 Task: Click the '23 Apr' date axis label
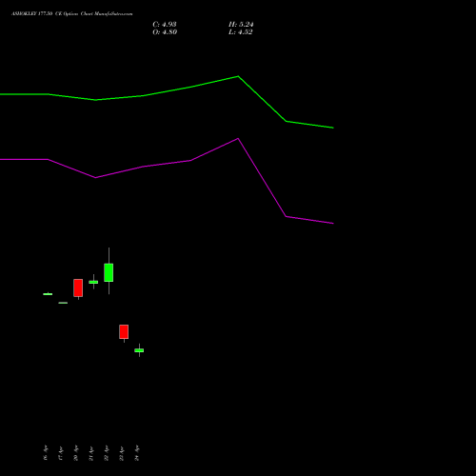(122, 453)
